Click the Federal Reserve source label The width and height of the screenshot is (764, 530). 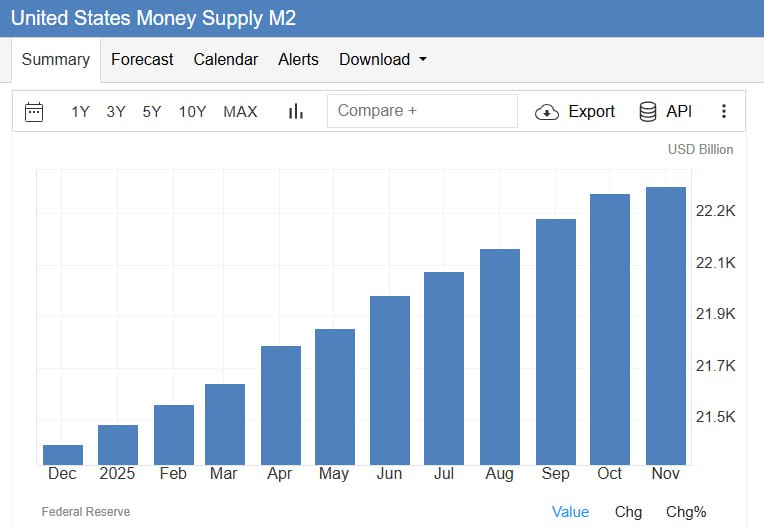coord(86,512)
